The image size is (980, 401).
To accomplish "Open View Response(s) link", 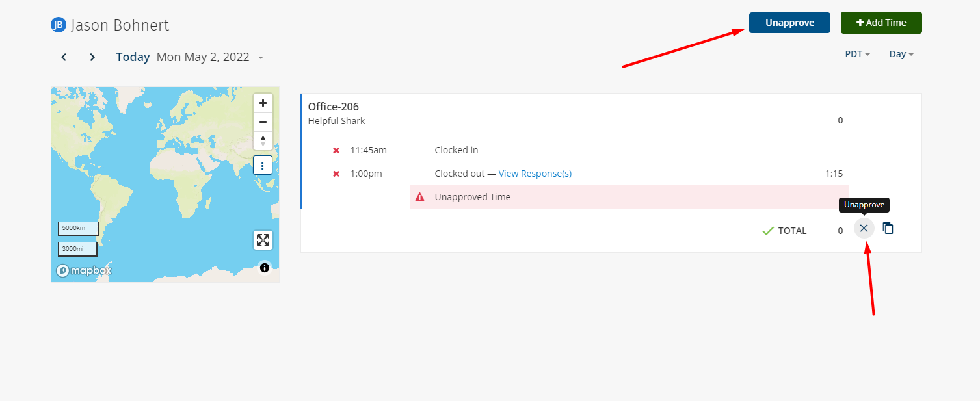I will click(x=535, y=174).
